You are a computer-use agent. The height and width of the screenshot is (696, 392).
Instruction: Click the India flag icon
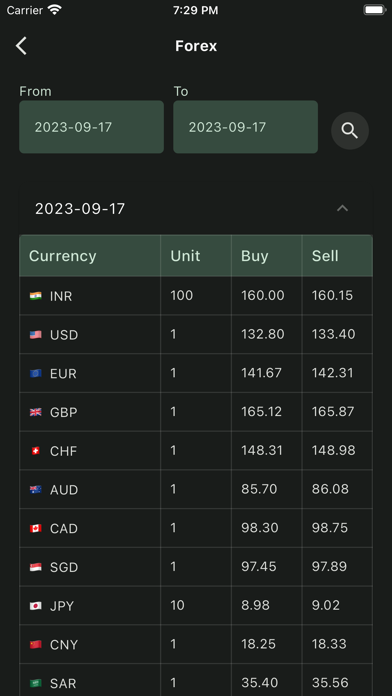(x=36, y=296)
